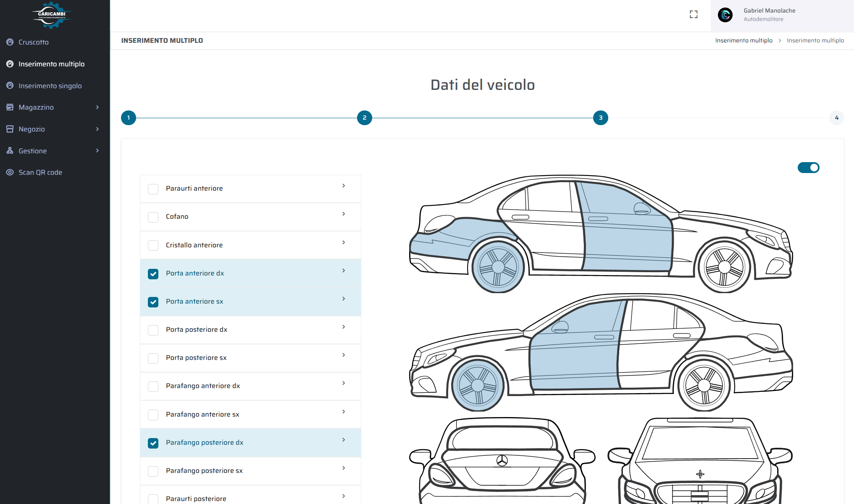Screen dimensions: 854x504
Task: Click the user profile avatar
Action: click(725, 15)
